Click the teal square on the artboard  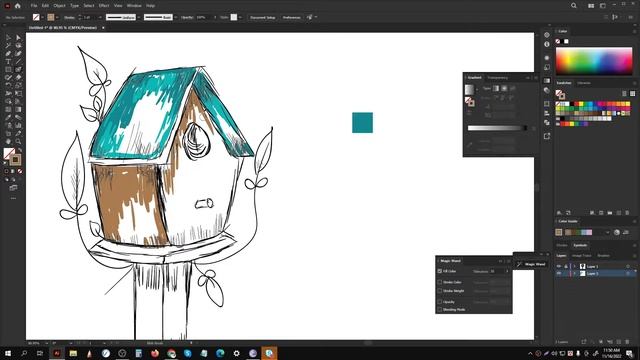(362, 122)
